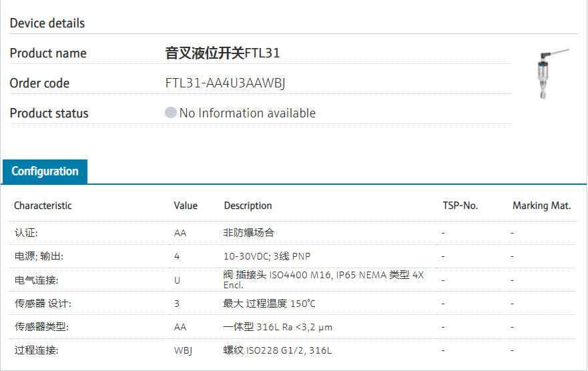The image size is (588, 371).
Task: Click the WBJ value in 过程连接 row
Action: [182, 350]
